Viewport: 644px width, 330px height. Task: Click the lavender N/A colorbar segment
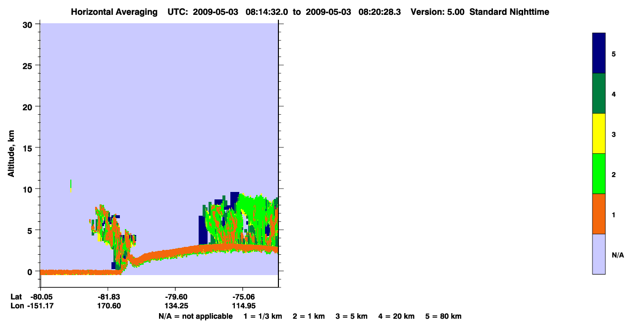pyautogui.click(x=599, y=254)
